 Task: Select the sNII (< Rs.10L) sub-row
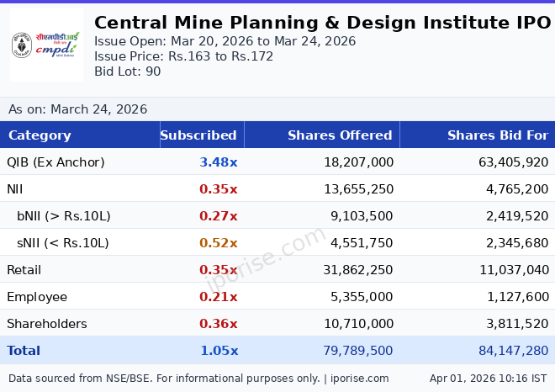click(63, 243)
